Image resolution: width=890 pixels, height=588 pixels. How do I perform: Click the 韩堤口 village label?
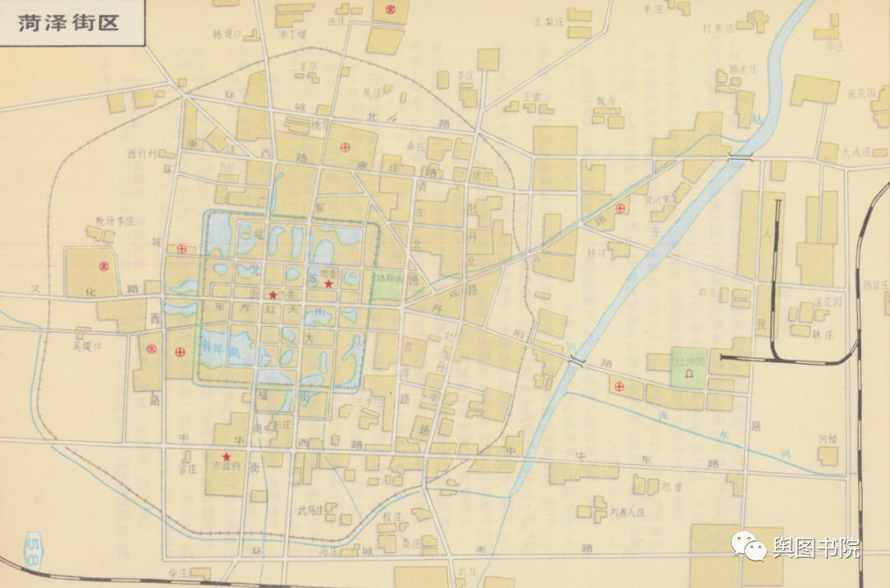coord(227,35)
